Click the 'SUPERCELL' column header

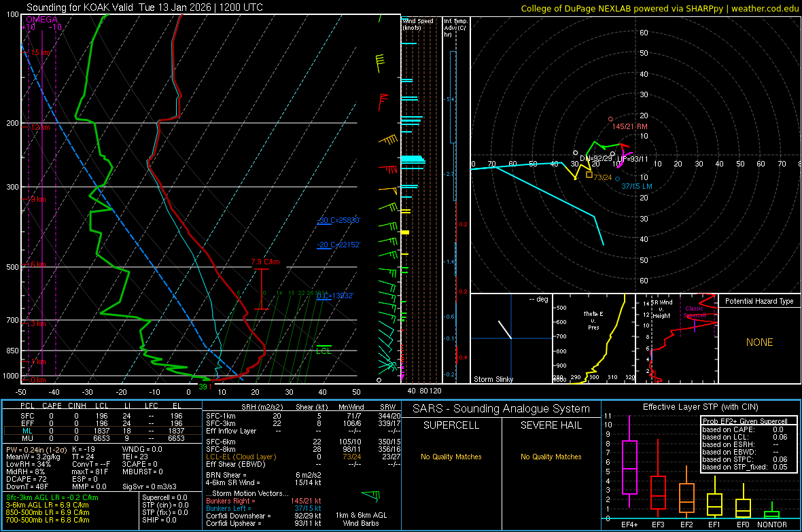coord(451,425)
